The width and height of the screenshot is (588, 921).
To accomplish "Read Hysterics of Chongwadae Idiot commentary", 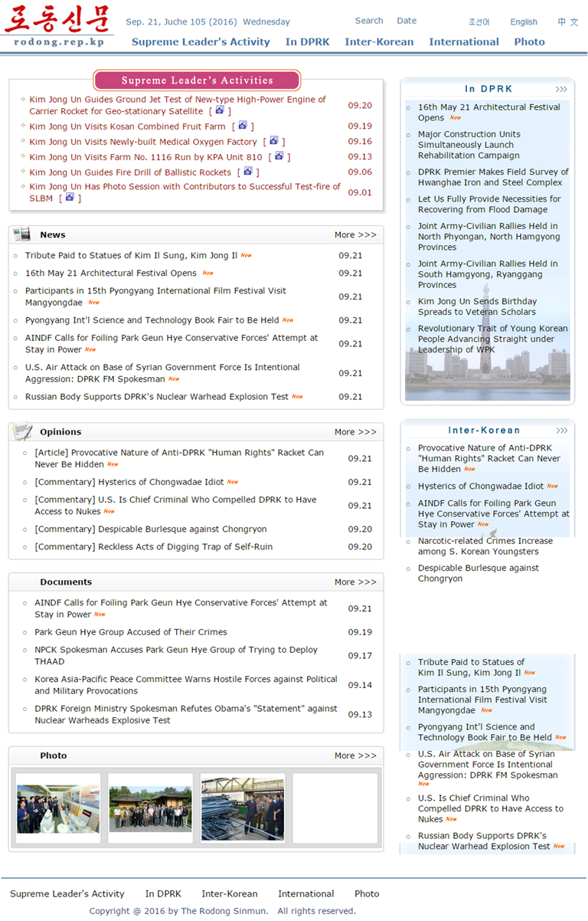I will click(x=129, y=482).
